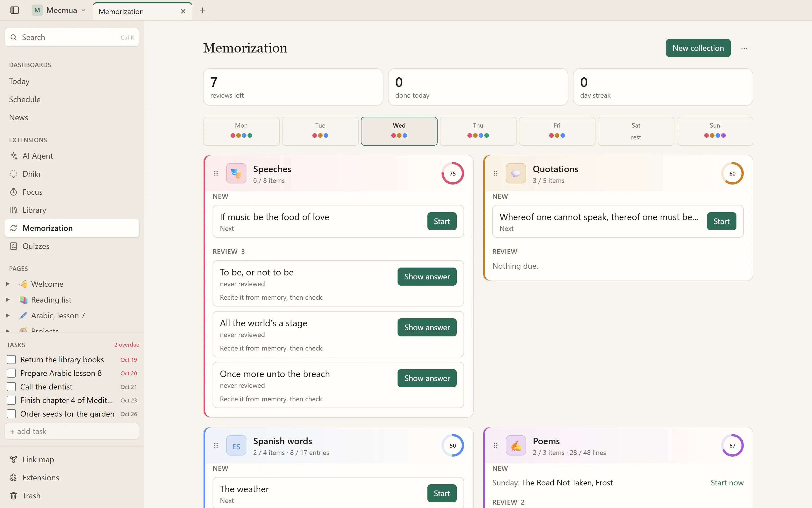Open the Library extension
The image size is (812, 508).
72,210
